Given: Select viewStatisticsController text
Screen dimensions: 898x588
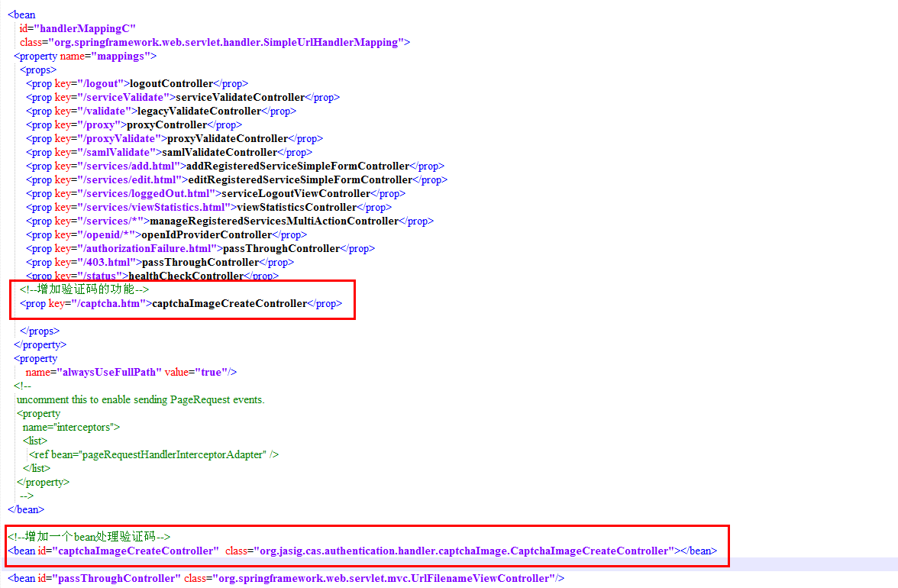Looking at the screenshot, I should (296, 207).
